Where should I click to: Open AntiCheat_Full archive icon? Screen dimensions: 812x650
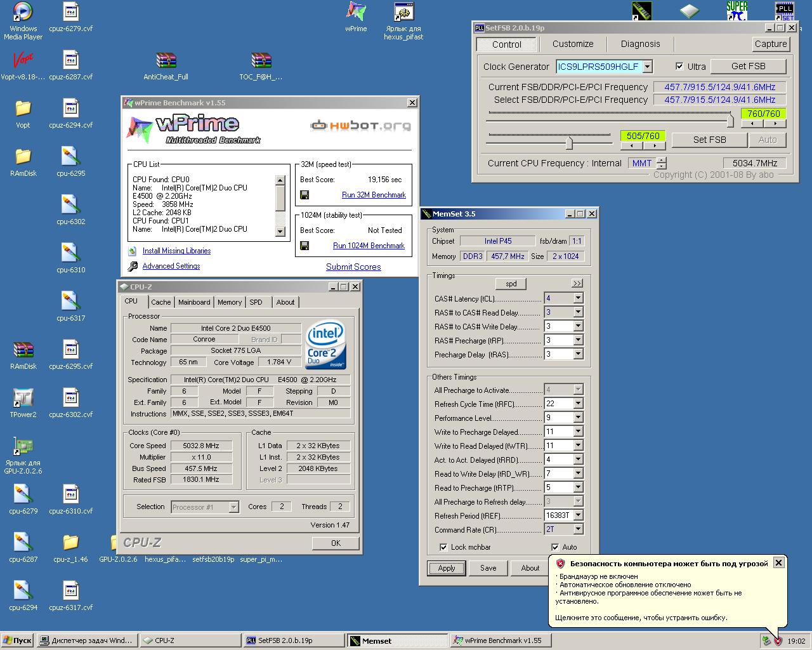pyautogui.click(x=166, y=60)
